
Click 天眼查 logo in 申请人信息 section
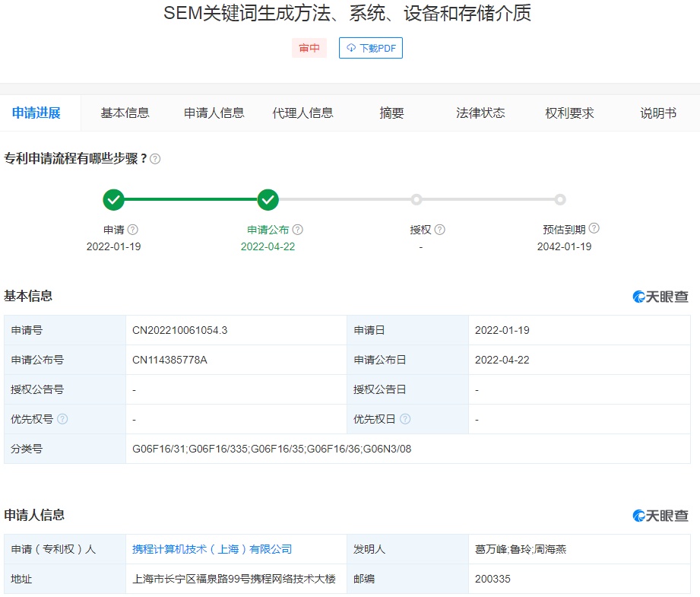(x=660, y=516)
